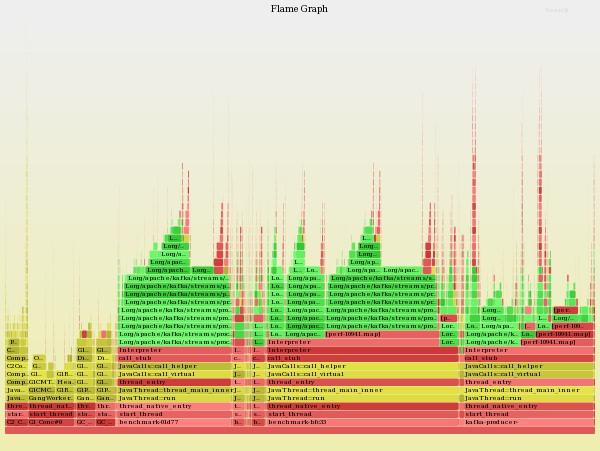Click the C2Co.. compiler frame
The width and height of the screenshot is (600, 451).
coord(17,366)
